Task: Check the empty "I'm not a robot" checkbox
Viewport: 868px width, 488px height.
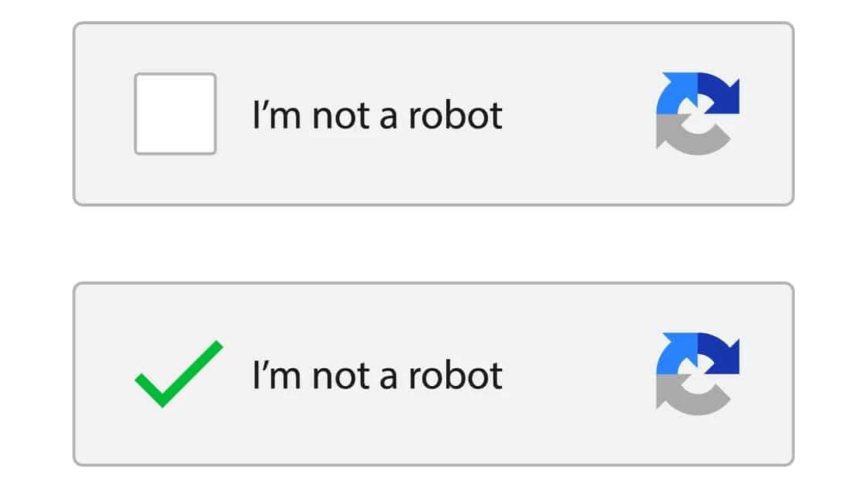Action: pos(175,114)
